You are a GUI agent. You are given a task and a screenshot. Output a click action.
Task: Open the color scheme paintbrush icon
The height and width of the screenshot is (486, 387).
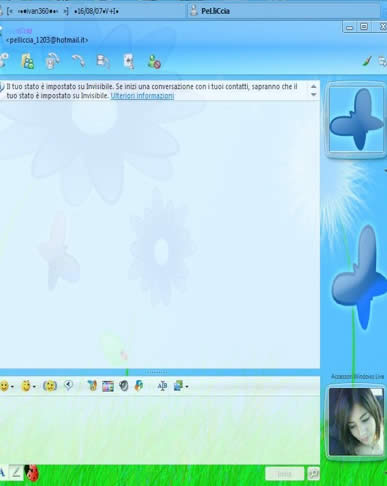point(367,61)
